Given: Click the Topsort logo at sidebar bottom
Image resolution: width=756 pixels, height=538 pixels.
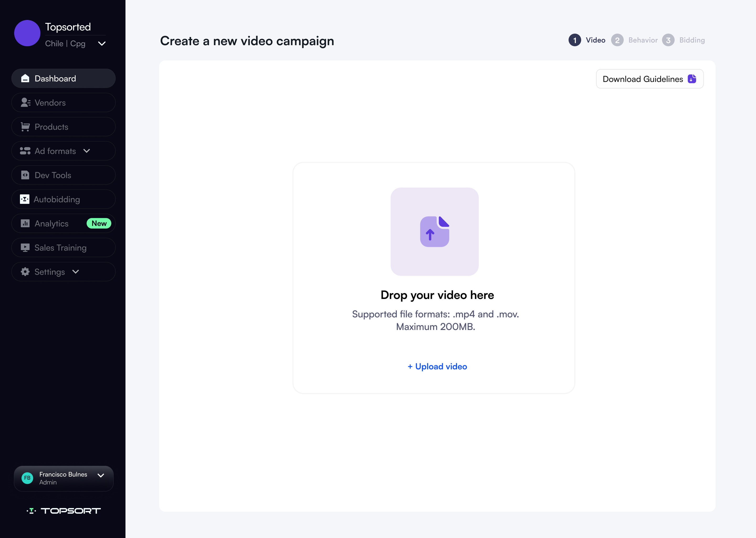Looking at the screenshot, I should tap(64, 510).
